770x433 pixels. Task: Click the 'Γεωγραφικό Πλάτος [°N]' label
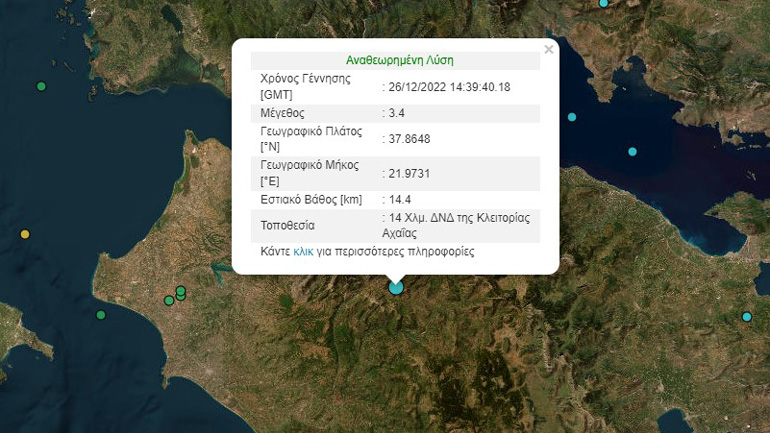[x=311, y=138]
